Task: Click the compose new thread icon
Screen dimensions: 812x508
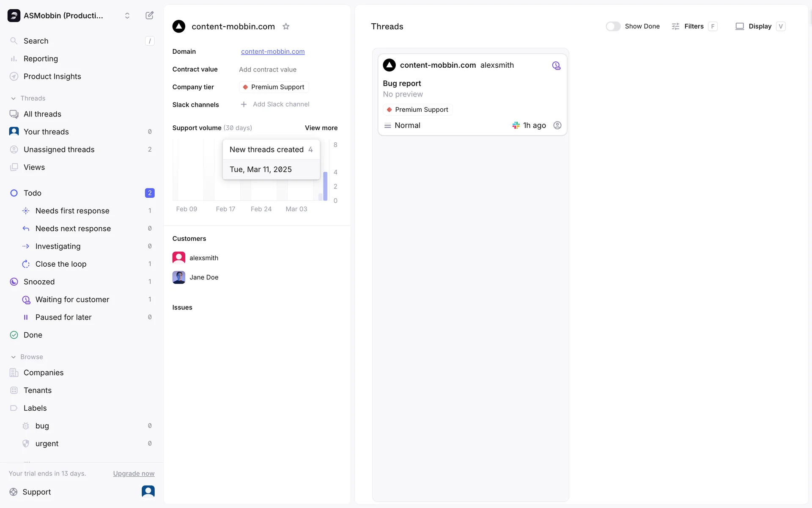Action: tap(149, 16)
